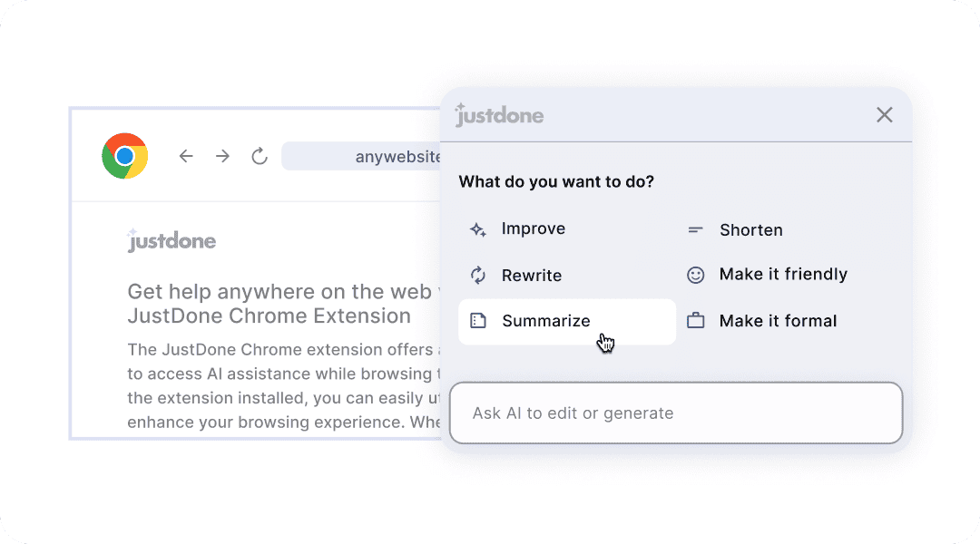Screen dimensions: 980x544
Task: Click the 'enhance your browsing experience' line
Action: click(284, 423)
